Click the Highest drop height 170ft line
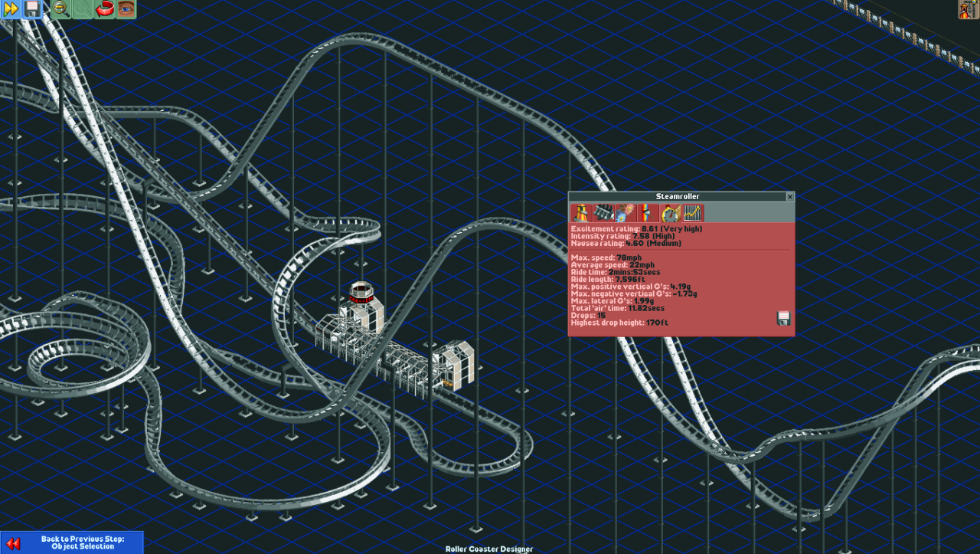980x554 pixels. [619, 323]
